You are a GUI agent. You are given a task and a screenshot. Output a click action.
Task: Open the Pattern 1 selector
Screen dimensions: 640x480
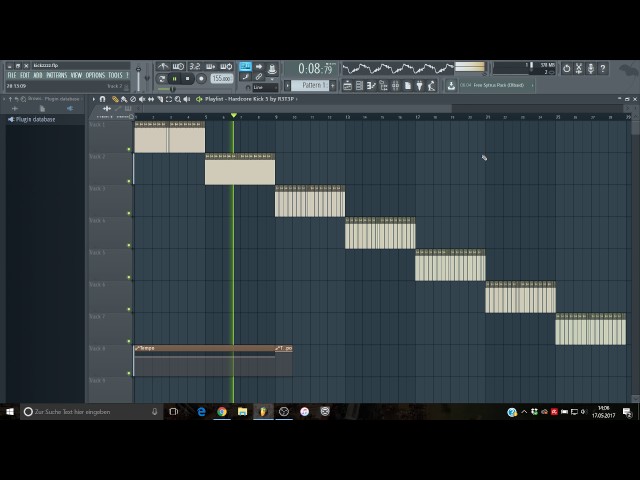point(310,85)
